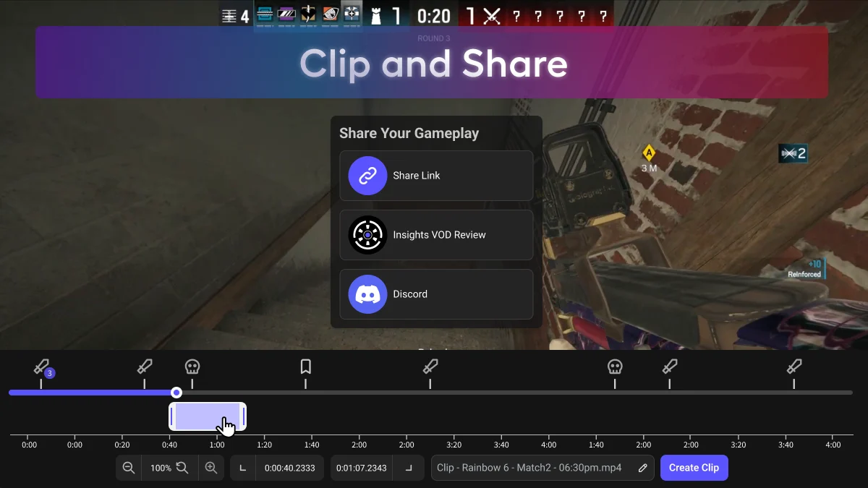This screenshot has width=868, height=488.
Task: Click the 100% zoom level value
Action: click(161, 468)
